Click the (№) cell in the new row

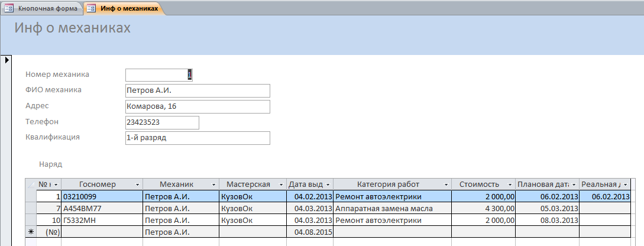[48, 232]
